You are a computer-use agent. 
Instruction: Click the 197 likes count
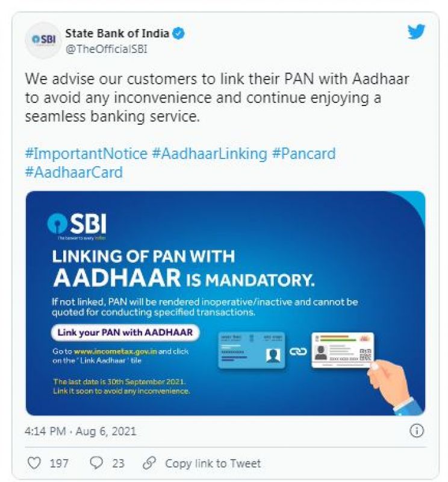coord(59,463)
